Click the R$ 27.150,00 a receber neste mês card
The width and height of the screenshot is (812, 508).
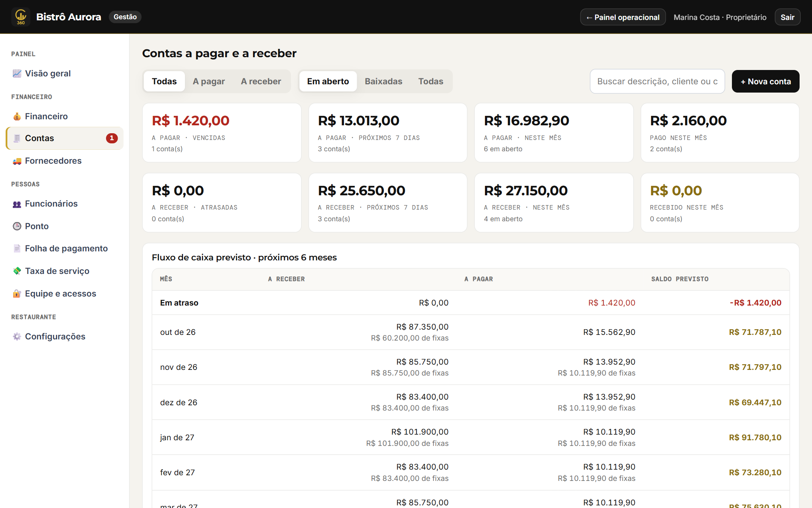(x=554, y=202)
